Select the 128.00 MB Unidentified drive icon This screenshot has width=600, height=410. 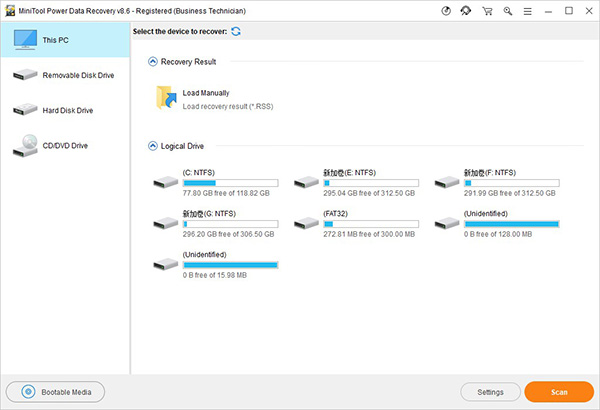coord(447,223)
